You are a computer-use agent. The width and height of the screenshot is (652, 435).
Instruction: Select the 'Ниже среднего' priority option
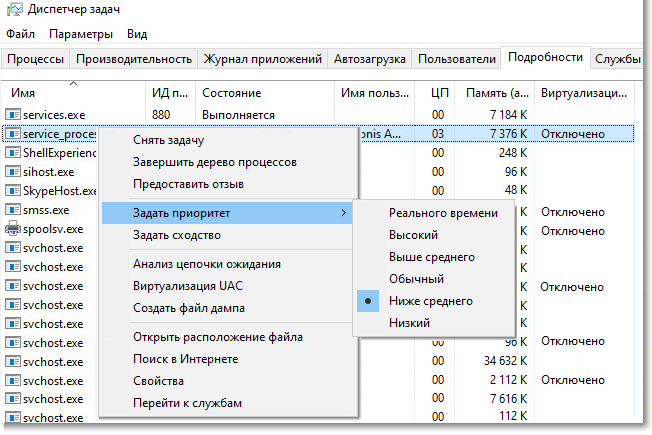pyautogui.click(x=431, y=301)
